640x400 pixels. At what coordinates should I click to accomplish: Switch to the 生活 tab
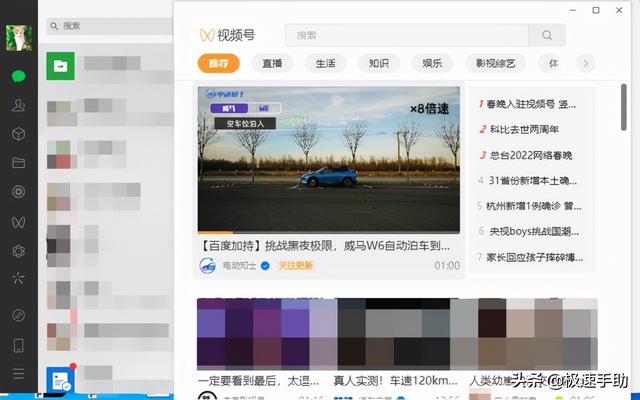(325, 63)
